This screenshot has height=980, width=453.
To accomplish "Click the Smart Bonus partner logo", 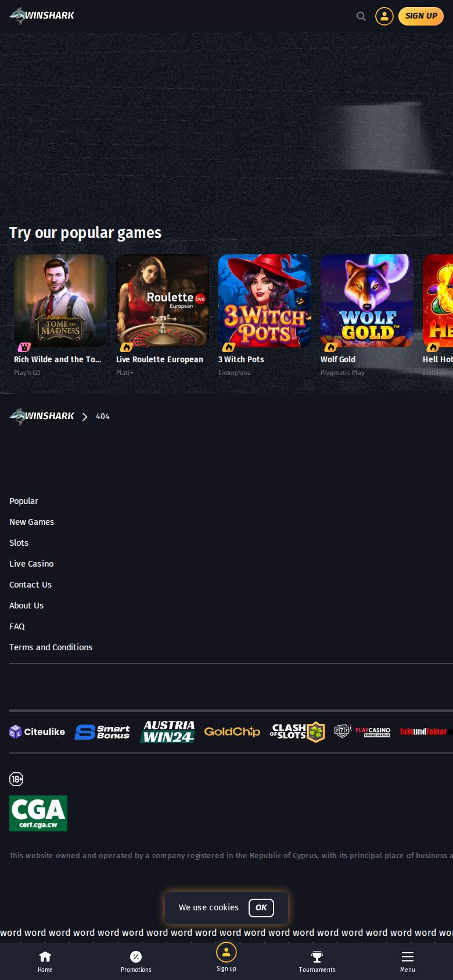I will (x=102, y=732).
